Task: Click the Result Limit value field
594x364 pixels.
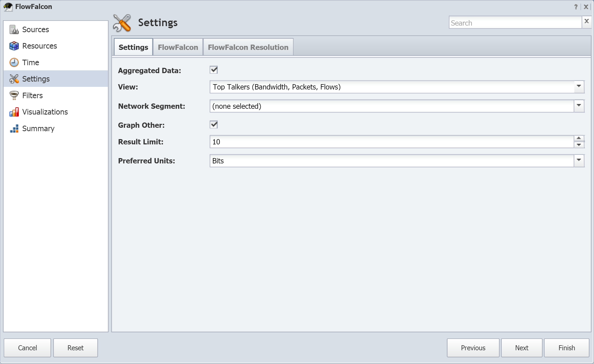Action: pyautogui.click(x=392, y=142)
